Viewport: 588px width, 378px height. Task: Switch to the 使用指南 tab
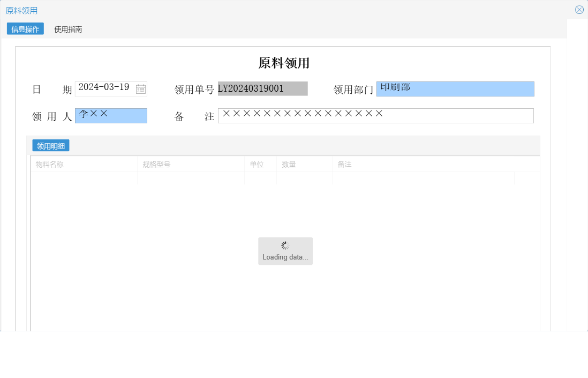pos(67,28)
